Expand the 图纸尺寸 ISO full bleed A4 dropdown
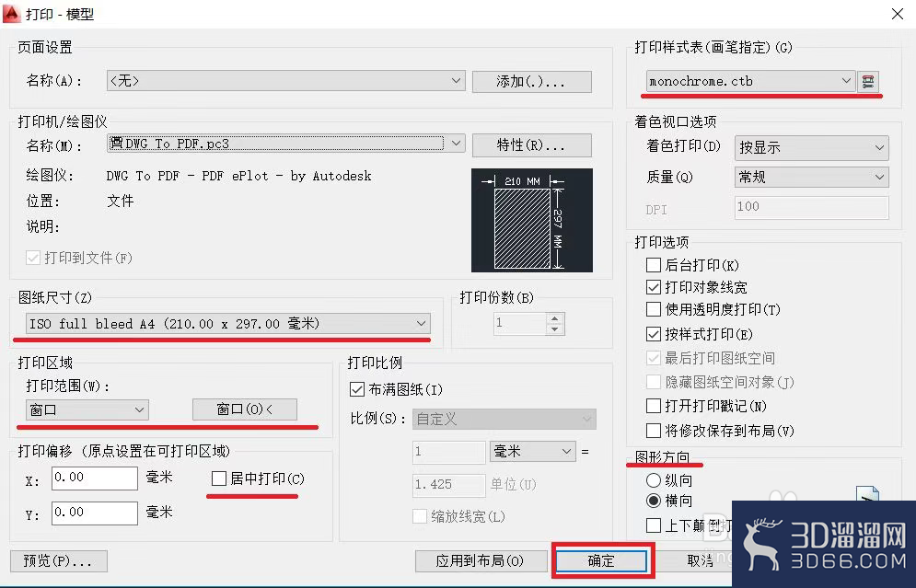916x588 pixels. pyautogui.click(x=227, y=324)
